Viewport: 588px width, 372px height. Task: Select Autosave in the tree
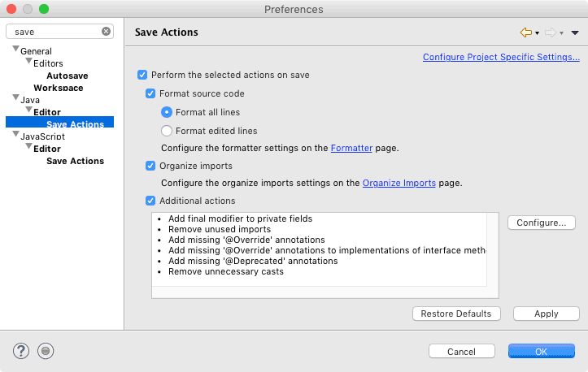pyautogui.click(x=68, y=76)
